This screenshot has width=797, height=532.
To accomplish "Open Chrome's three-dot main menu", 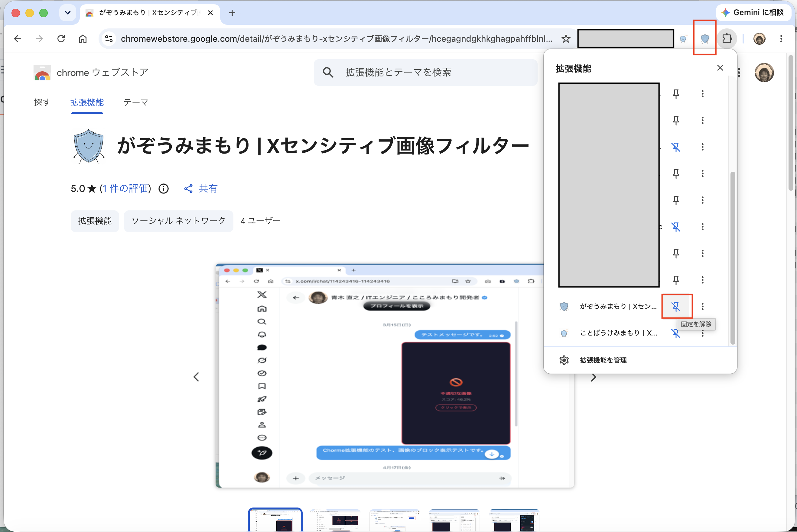I will tap(781, 39).
